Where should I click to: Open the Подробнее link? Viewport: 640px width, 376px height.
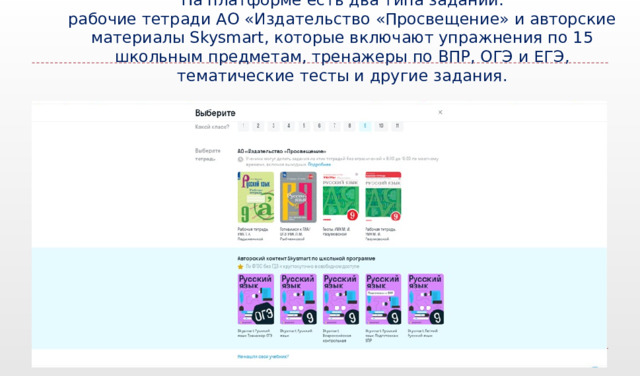[319, 164]
